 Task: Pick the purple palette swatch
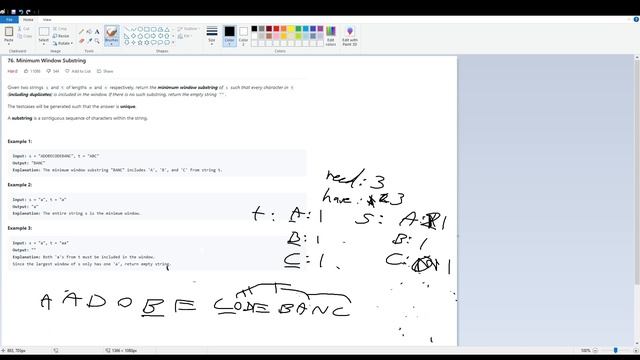[x=320, y=29]
